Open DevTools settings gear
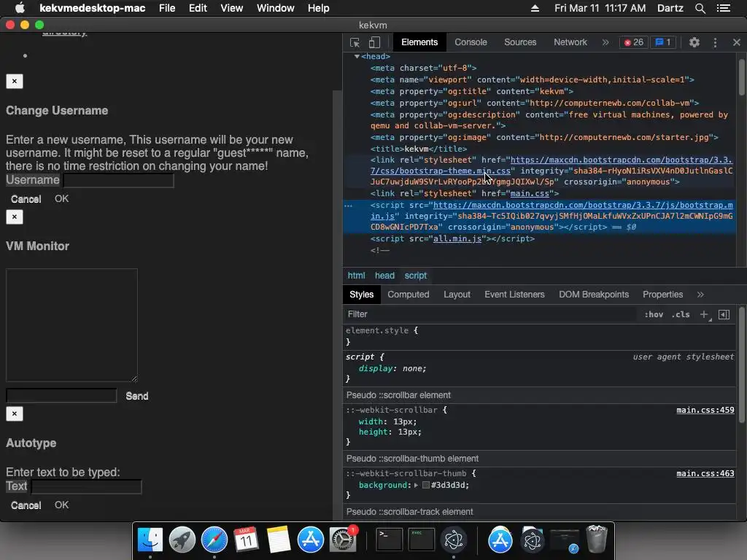The image size is (747, 560). pyautogui.click(x=694, y=42)
